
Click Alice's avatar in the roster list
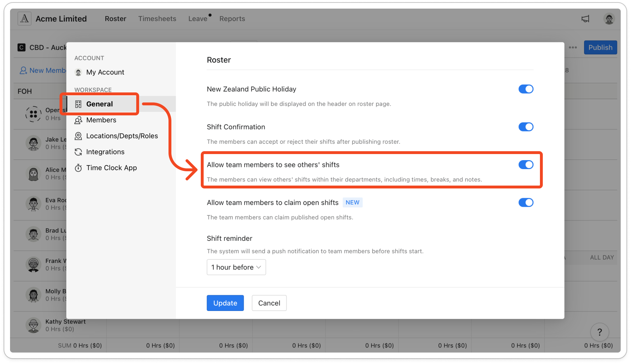[33, 174]
